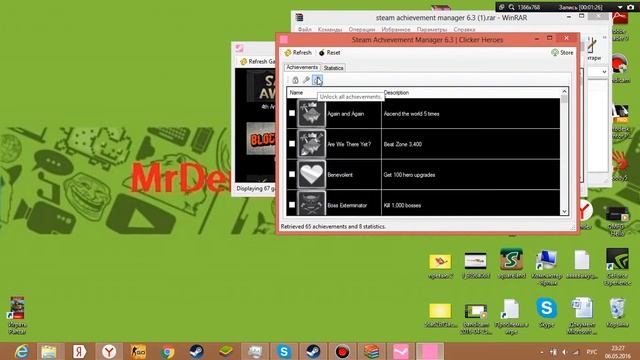640x360 pixels.
Task: Tick the Benevolent achievement checkbox
Action: tap(292, 174)
